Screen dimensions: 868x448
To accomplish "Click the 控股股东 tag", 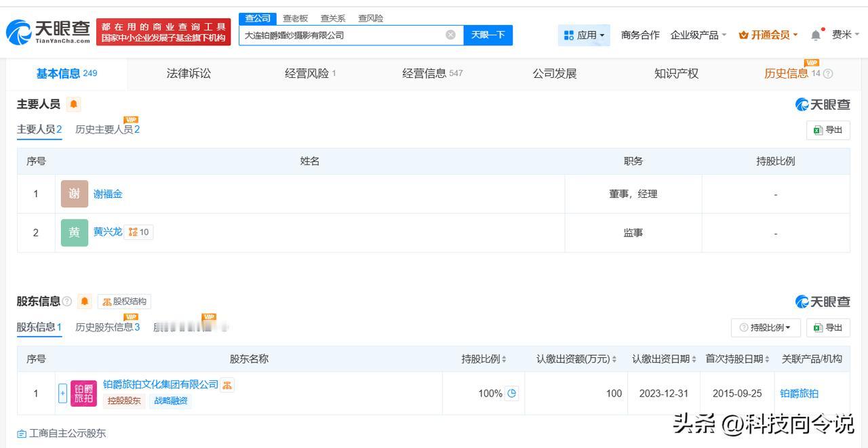I will (x=123, y=401).
